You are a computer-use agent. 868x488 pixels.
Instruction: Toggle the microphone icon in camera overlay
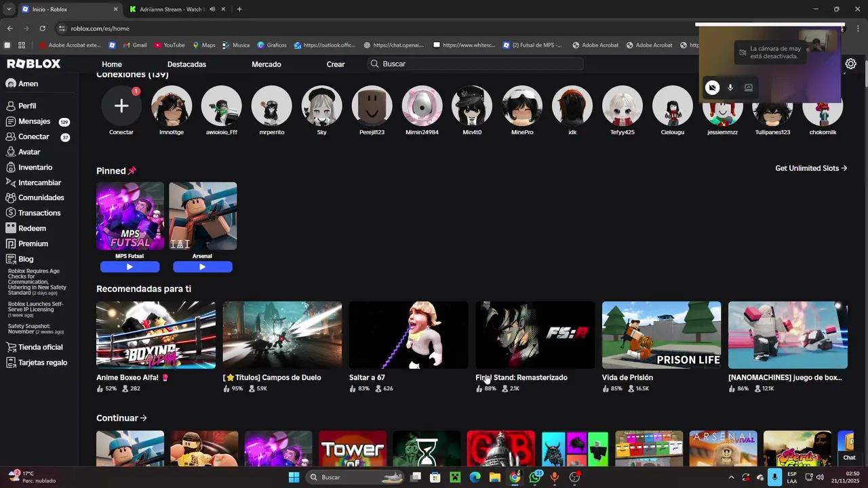click(730, 87)
